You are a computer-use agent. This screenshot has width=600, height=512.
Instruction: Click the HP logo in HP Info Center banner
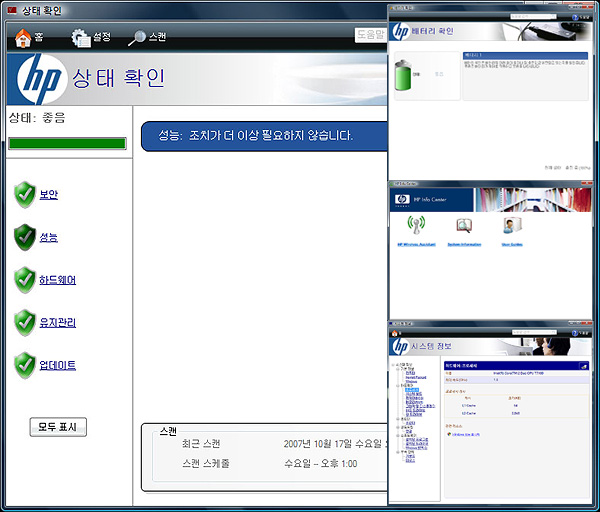(402, 199)
